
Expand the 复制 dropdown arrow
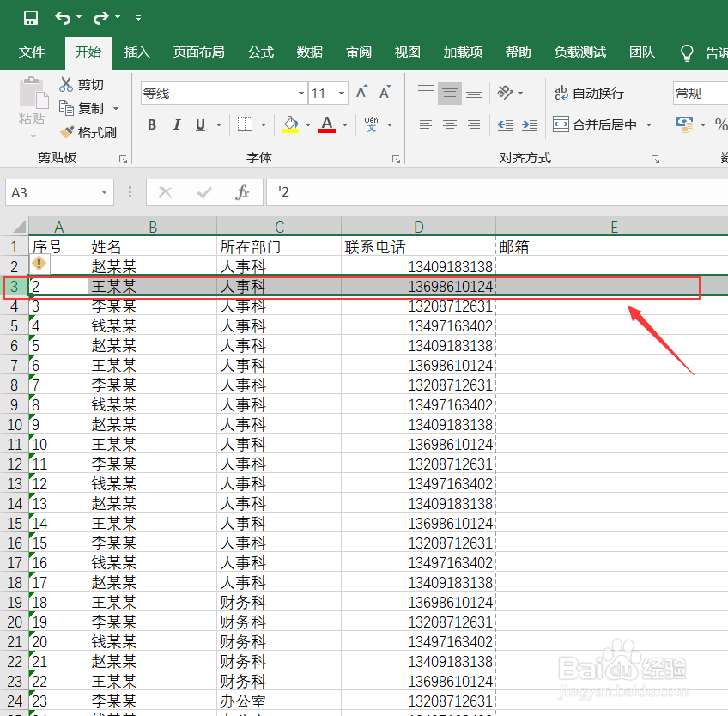click(116, 109)
